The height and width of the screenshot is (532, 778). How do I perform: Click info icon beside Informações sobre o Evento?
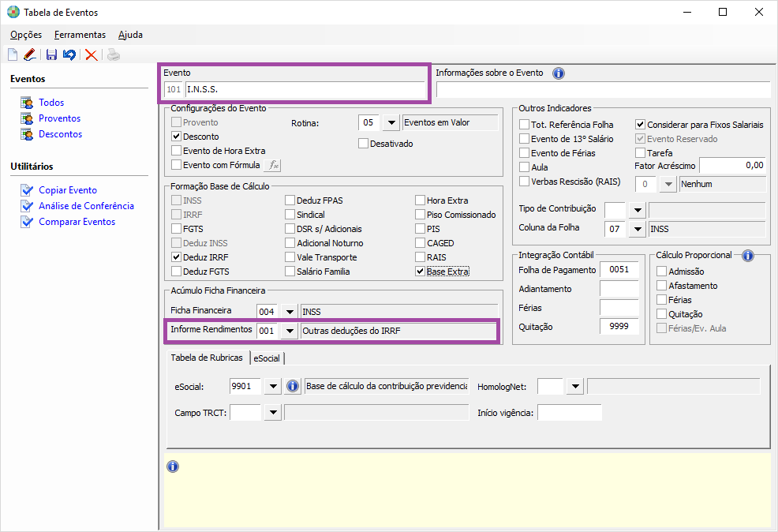[559, 73]
